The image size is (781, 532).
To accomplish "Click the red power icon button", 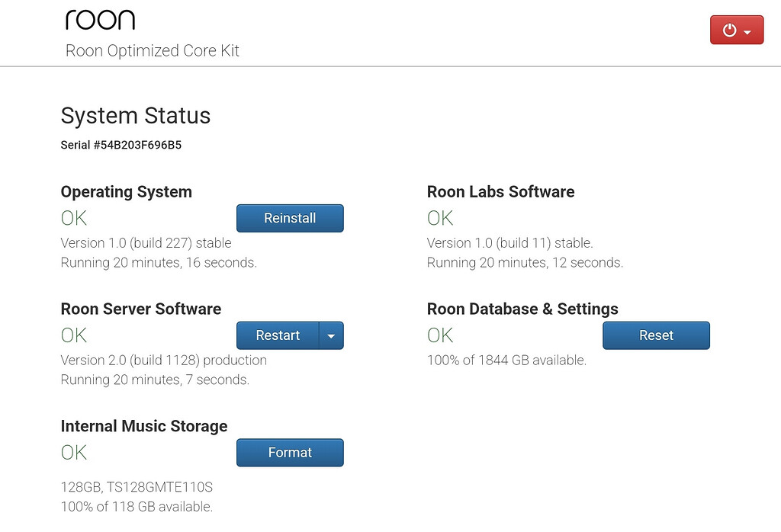I will point(731,30).
